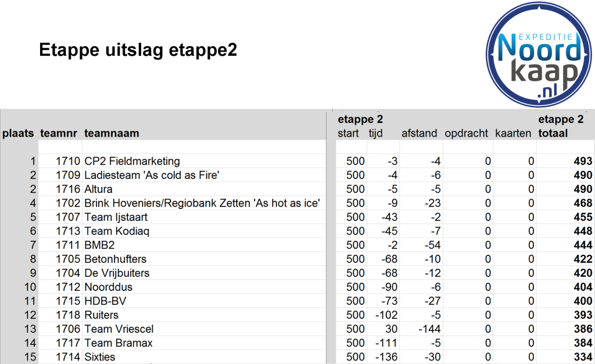Click the 'etappe 2 totaal' header

[561, 127]
